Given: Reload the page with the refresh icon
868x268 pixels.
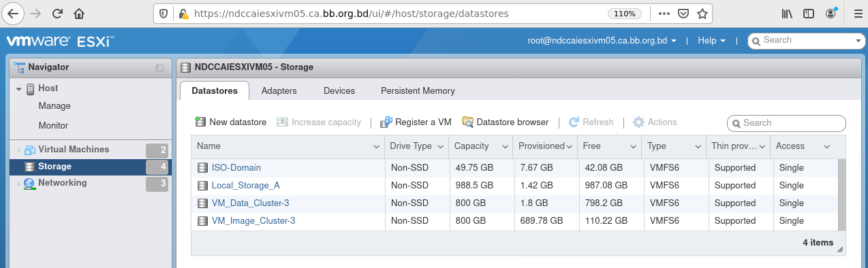Looking at the screenshot, I should (x=58, y=14).
